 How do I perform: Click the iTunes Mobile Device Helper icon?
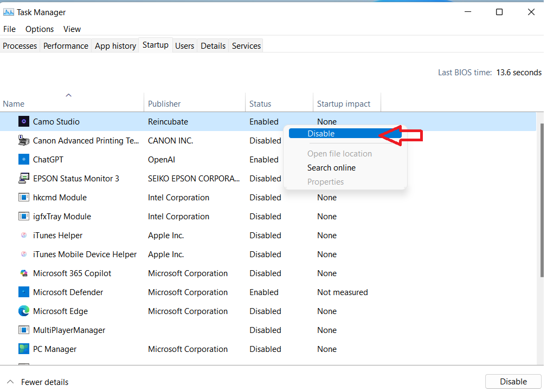pos(23,254)
